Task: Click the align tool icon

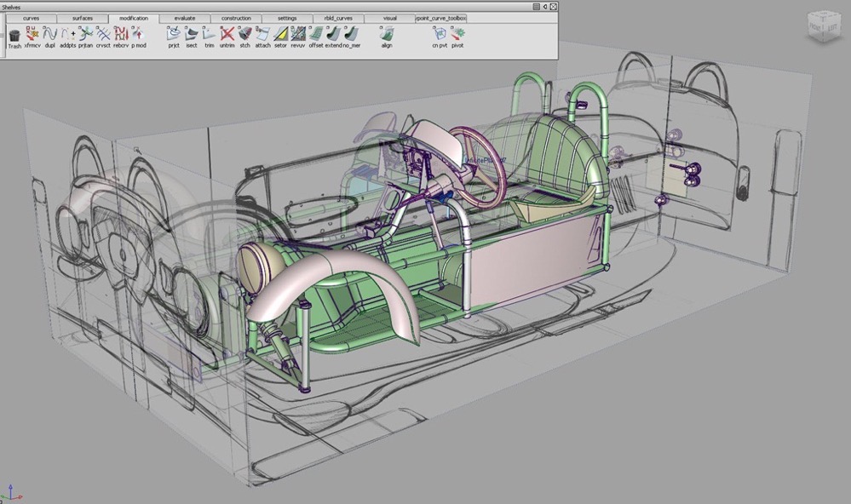Action: point(387,34)
